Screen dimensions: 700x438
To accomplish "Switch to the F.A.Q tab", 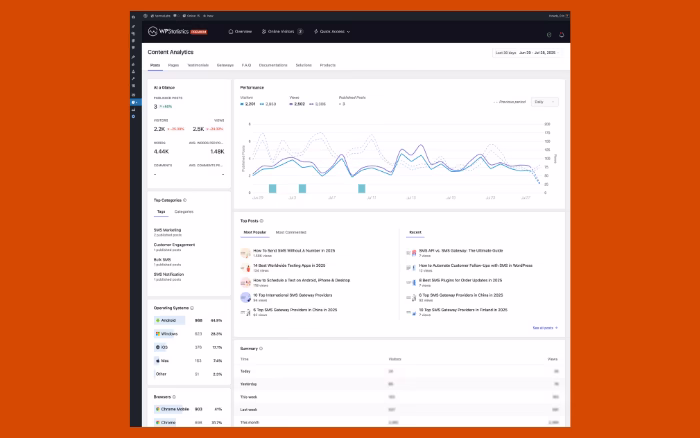I will 246,65.
